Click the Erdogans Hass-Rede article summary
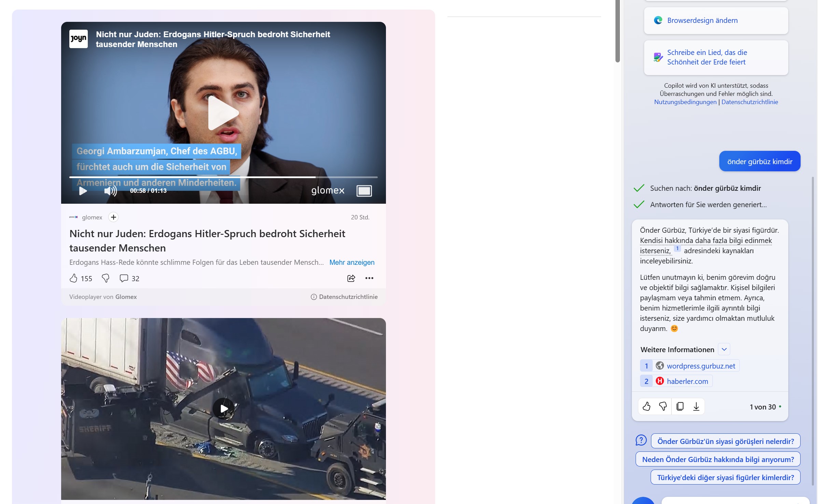Image resolution: width=818 pixels, height=504 pixels. [196, 262]
